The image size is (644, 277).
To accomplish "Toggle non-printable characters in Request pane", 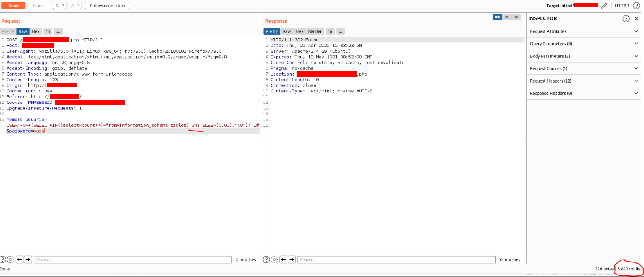I will point(48,31).
